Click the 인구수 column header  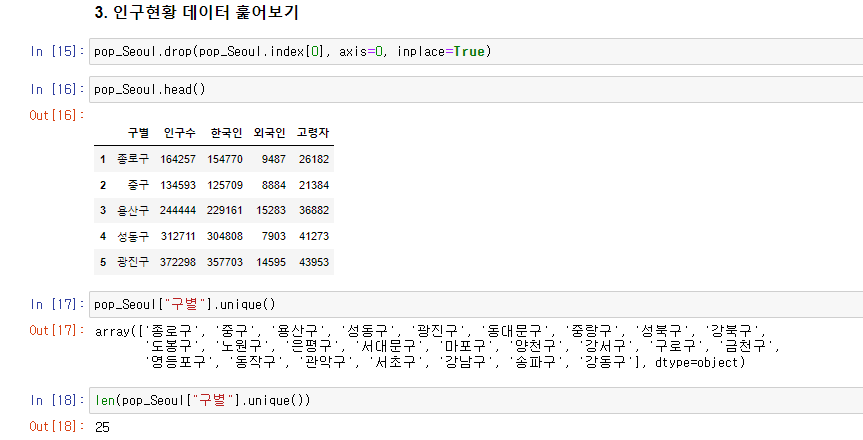click(x=179, y=133)
